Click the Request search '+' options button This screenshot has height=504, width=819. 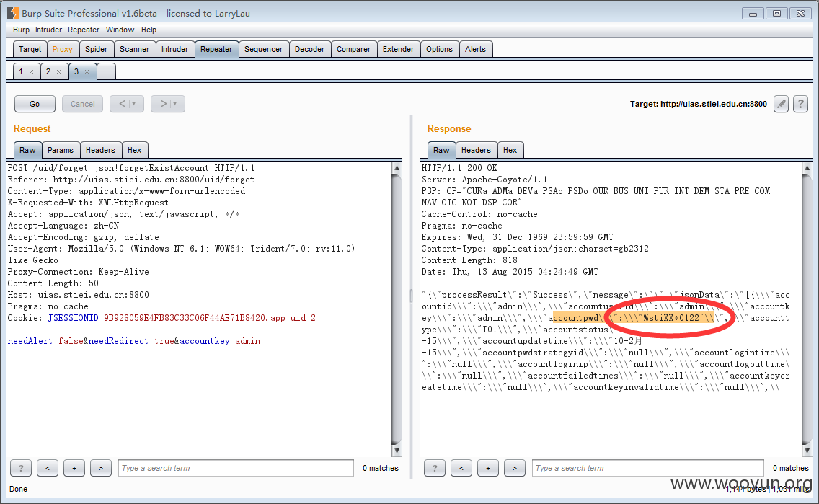[x=74, y=468]
